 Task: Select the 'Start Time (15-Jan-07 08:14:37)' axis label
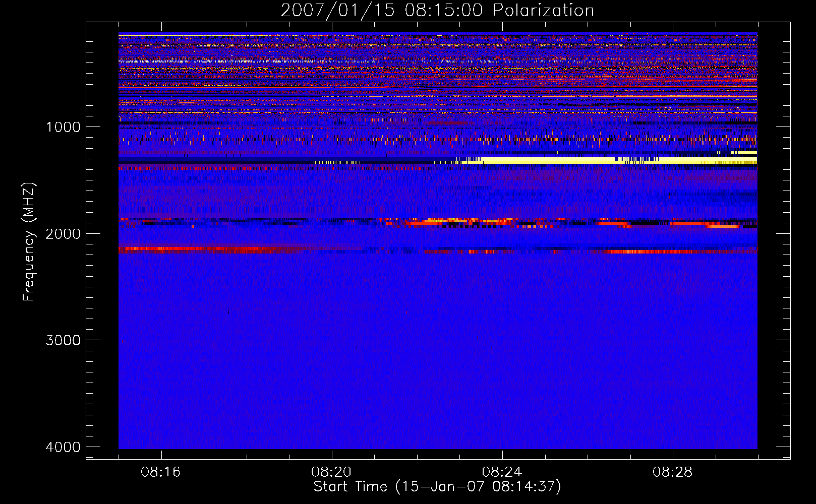click(437, 487)
